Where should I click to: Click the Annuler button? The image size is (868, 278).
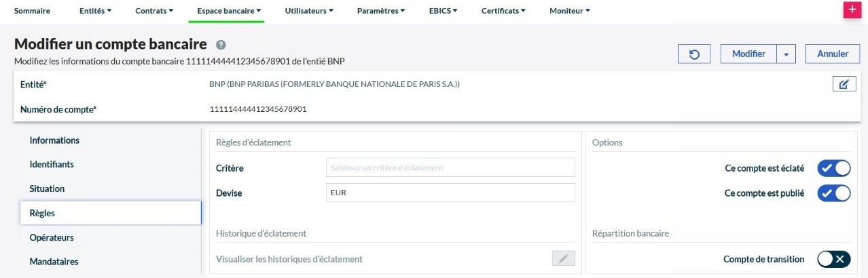click(832, 54)
